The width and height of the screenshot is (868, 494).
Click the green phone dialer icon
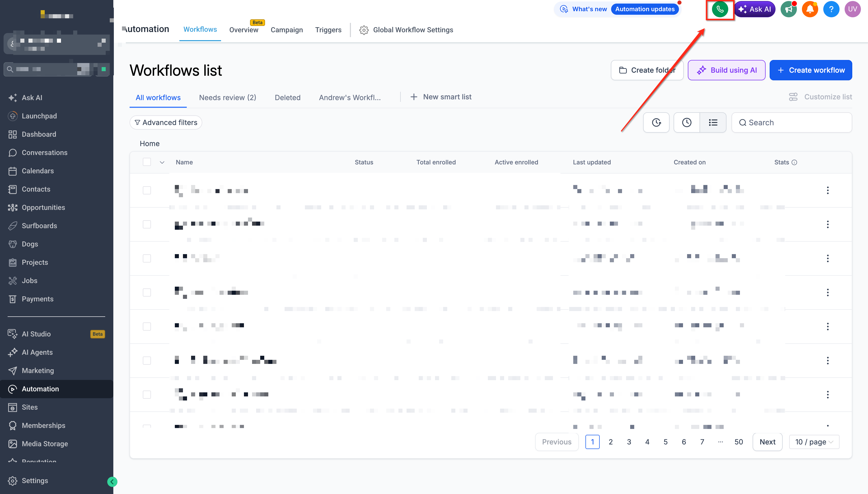click(720, 9)
